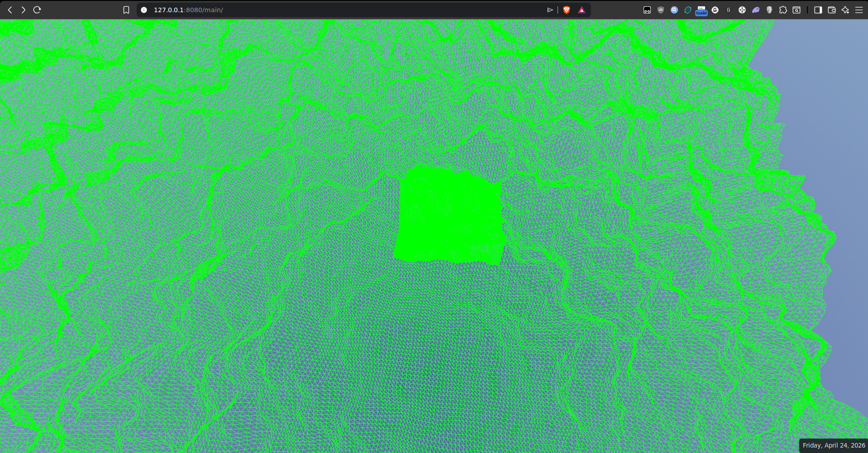Bookmark this page
This screenshot has width=868, height=453.
[x=126, y=10]
